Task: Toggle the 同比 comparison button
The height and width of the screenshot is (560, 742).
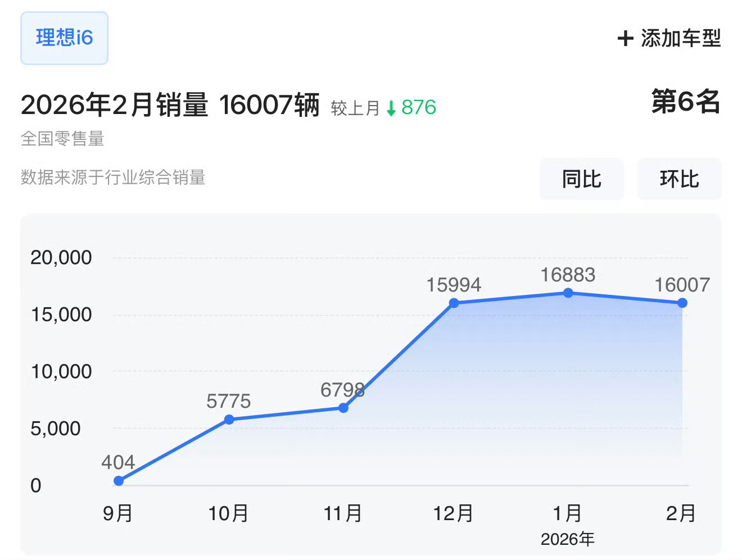Action: (x=582, y=179)
